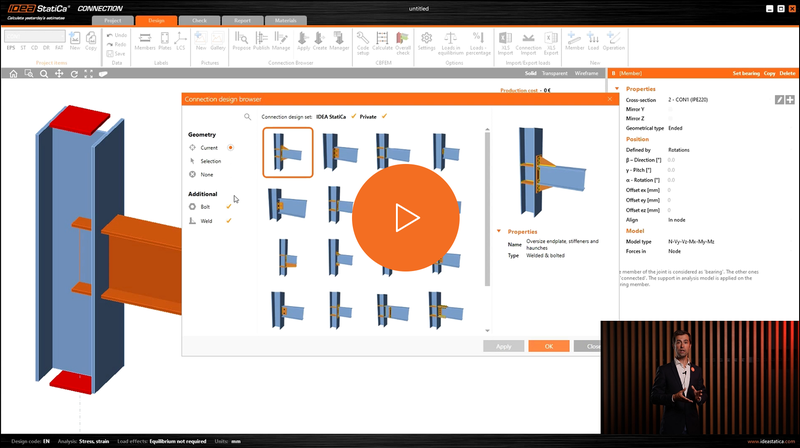This screenshot has height=448, width=800.
Task: Click the Copy project item icon
Action: tap(91, 40)
